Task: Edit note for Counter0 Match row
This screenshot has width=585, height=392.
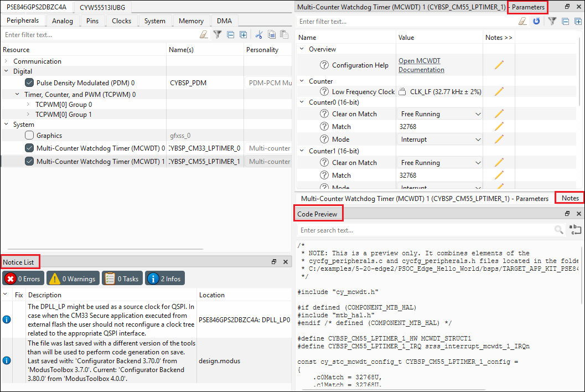Action: 499,127
